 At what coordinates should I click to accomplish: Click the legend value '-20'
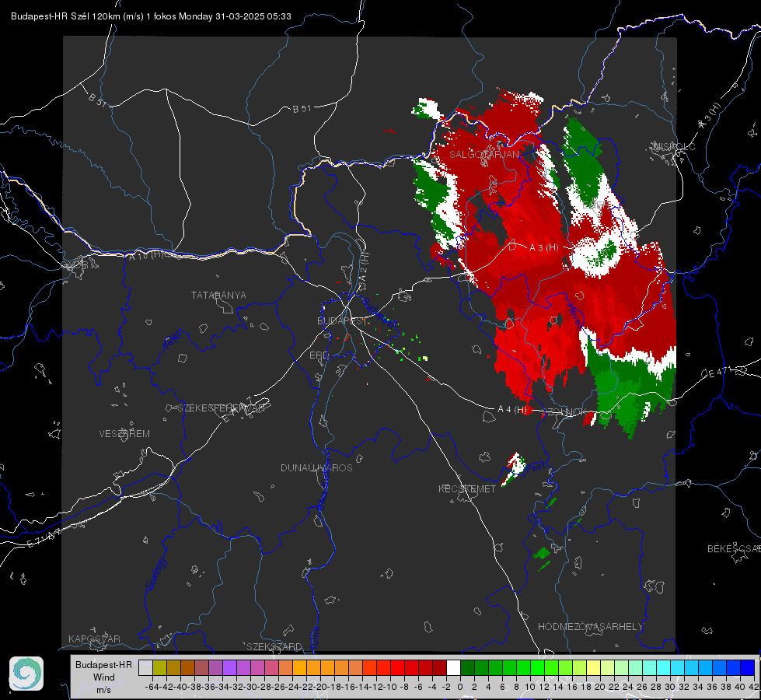point(319,687)
